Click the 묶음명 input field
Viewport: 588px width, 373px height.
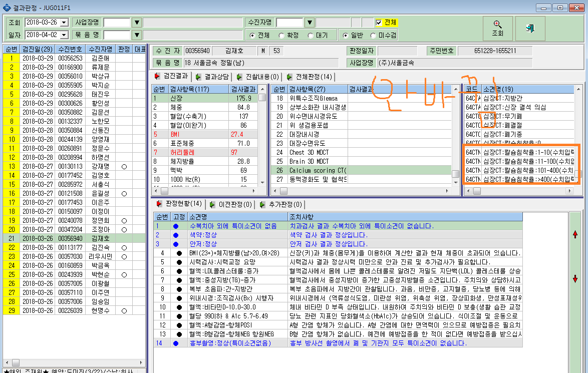pyautogui.click(x=117, y=35)
